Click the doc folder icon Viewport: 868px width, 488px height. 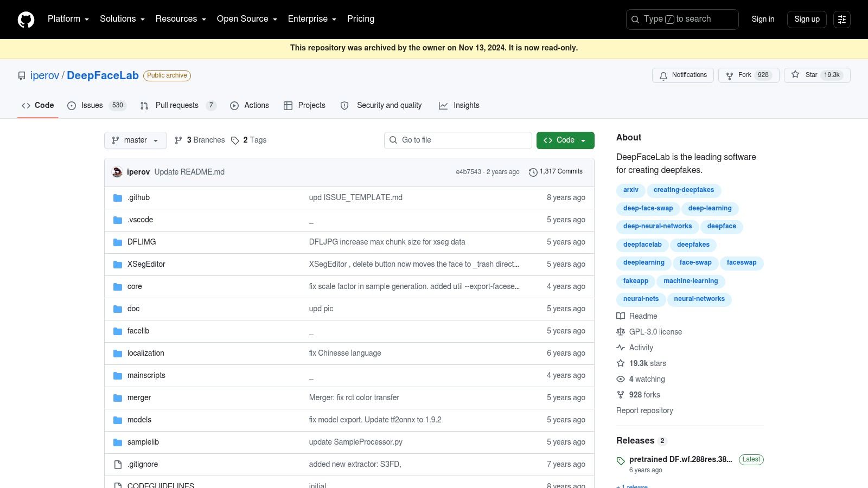coord(118,309)
